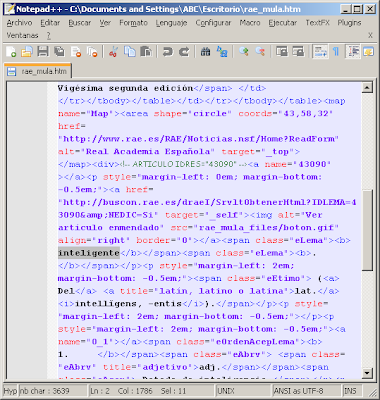380x400 pixels.
Task: Open the Configurar menu
Action: pos(213,23)
